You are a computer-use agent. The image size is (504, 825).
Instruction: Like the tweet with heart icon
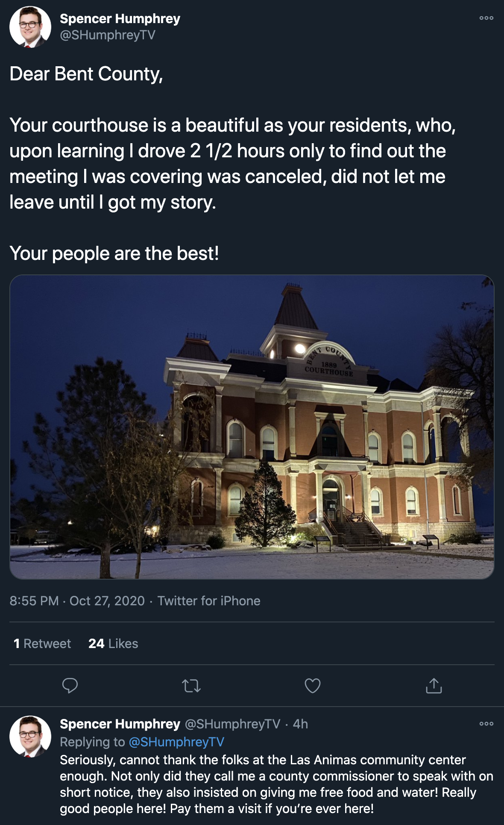(313, 686)
